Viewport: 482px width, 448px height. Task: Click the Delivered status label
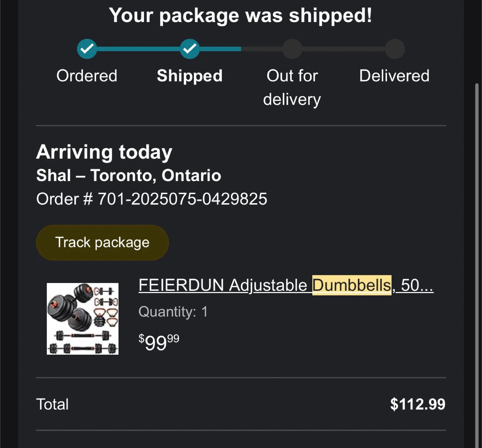[x=394, y=76]
